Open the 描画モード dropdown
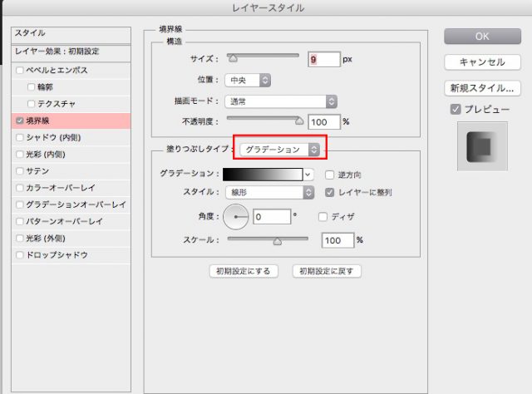 (280, 101)
